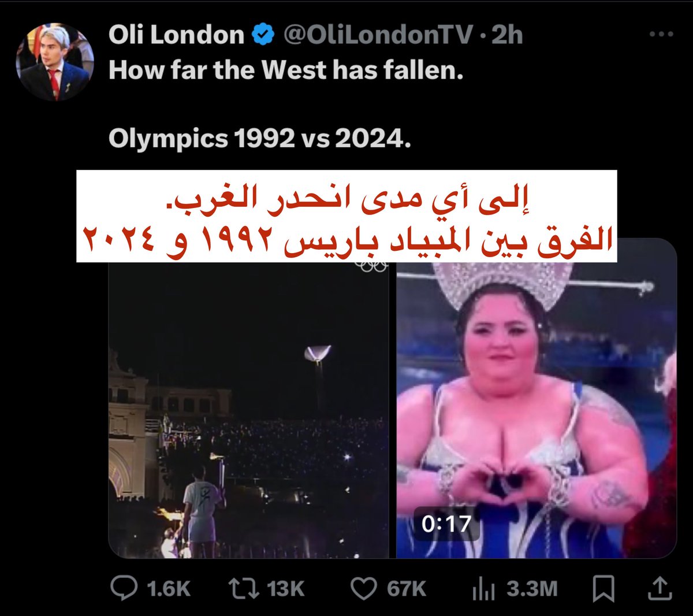Open the @OliLondonTV handle link
Image resolution: width=693 pixels, height=616 pixels.
[x=378, y=35]
